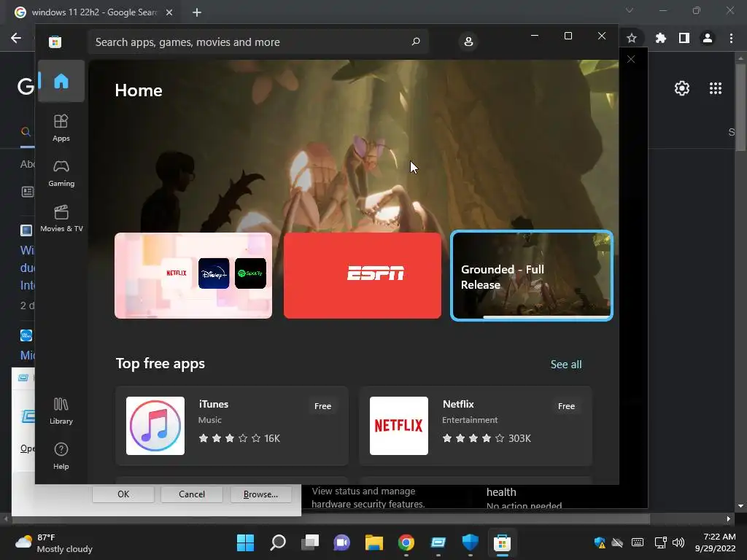Viewport: 747px width, 560px height.
Task: Click Browse... in the dialog behind Store
Action: coord(260,494)
